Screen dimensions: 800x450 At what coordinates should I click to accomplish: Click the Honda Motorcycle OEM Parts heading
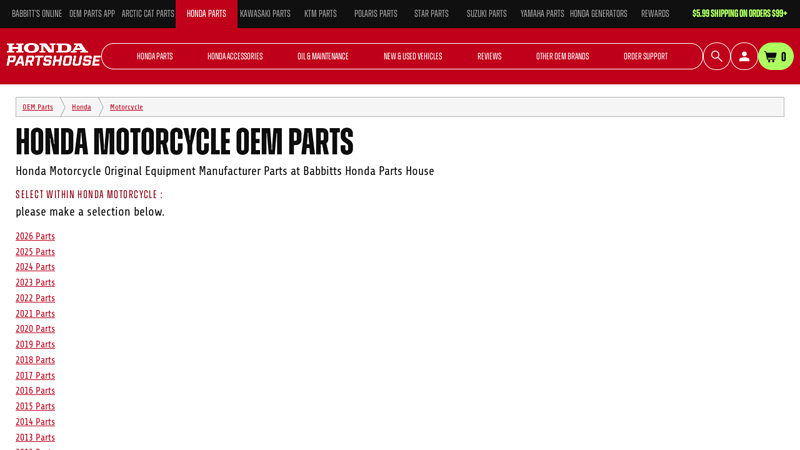click(x=184, y=141)
